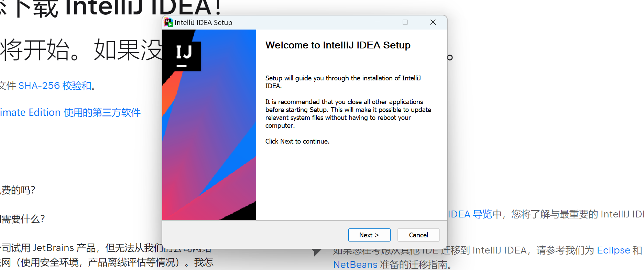Click the 'Welcome to IntelliJ IDEA Setup' heading
The height and width of the screenshot is (270, 644).
click(x=338, y=45)
